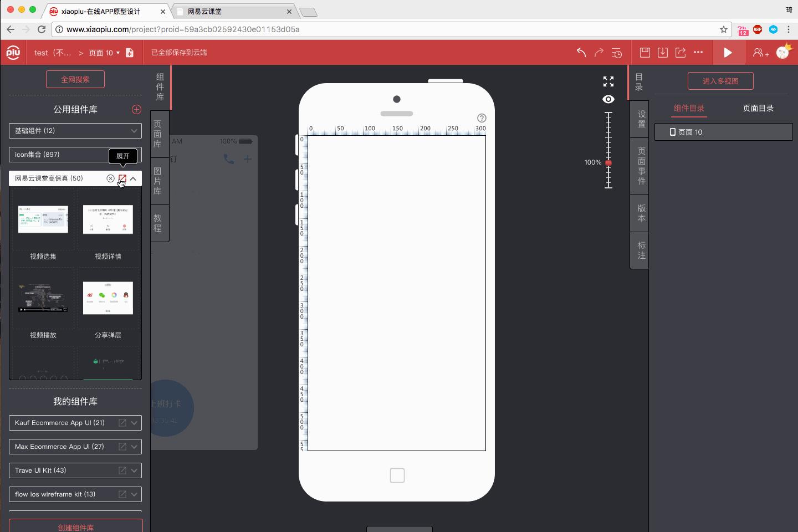Image resolution: width=798 pixels, height=532 pixels.
Task: Go back in browser history
Action: (11, 29)
